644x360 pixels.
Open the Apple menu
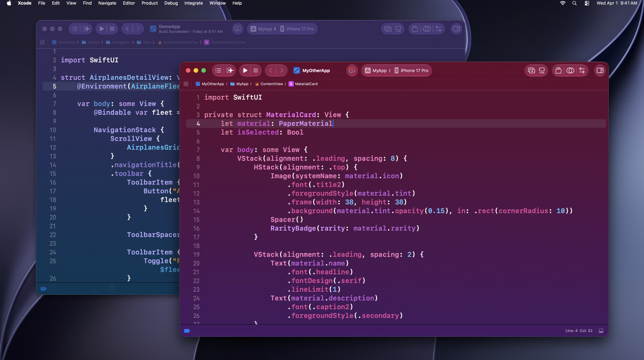point(9,3)
